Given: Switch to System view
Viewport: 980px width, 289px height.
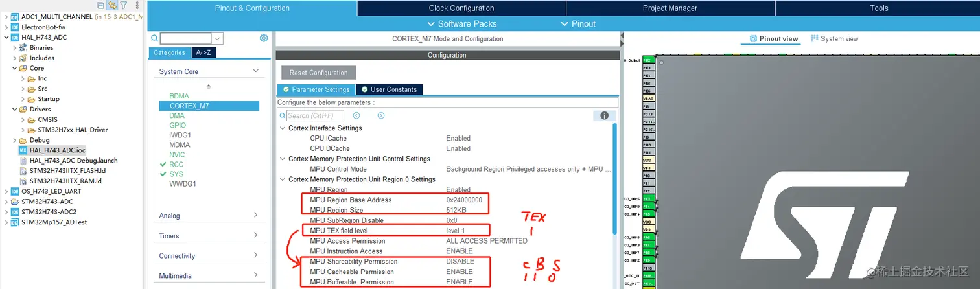Looking at the screenshot, I should (834, 39).
